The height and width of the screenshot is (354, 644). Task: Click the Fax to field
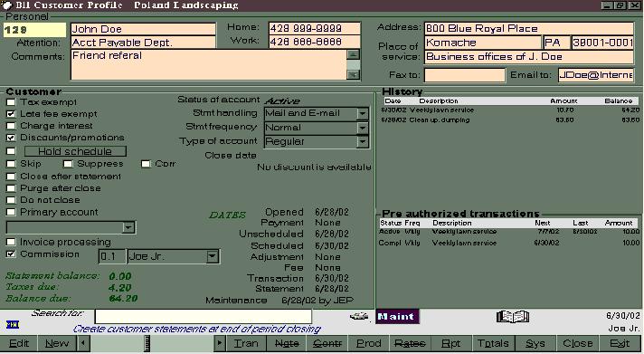coord(465,75)
